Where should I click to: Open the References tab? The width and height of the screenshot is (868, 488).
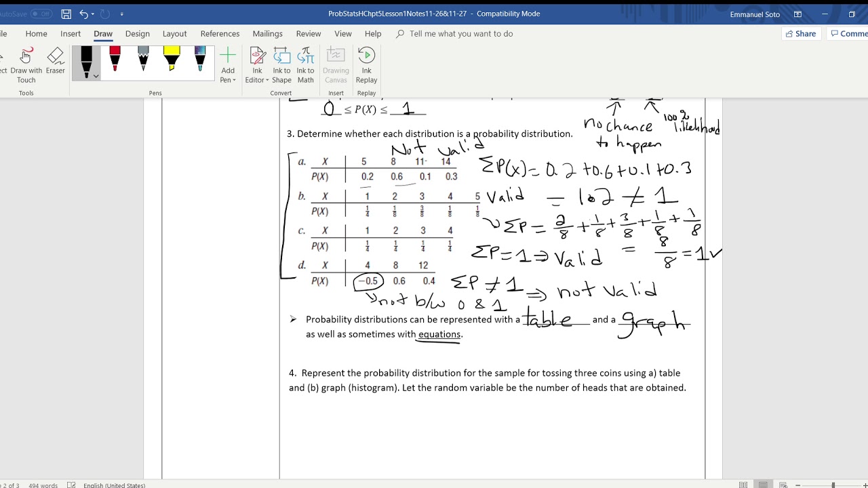tap(220, 34)
